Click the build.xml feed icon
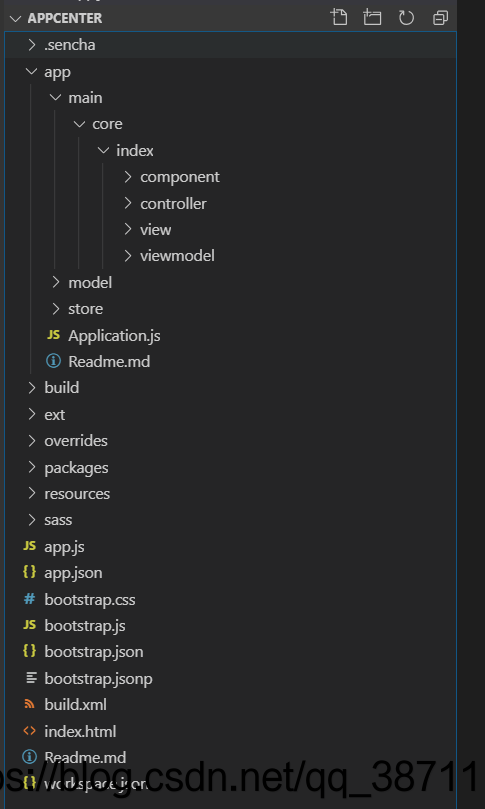Viewport: 485px width, 809px height. 29,704
